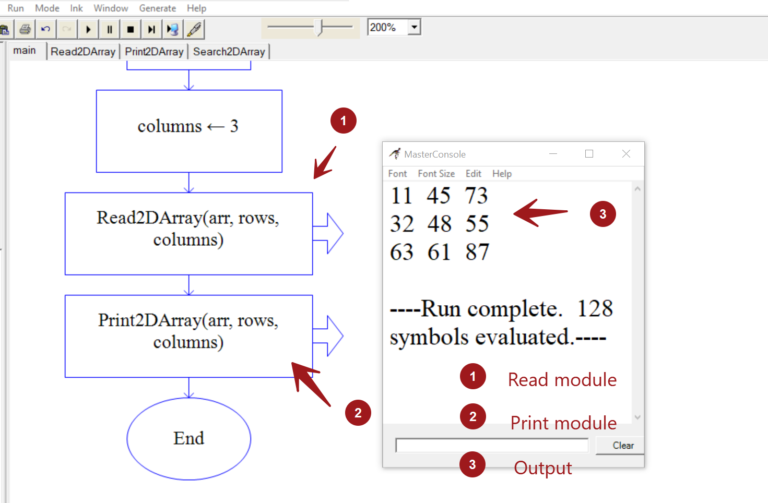Viewport: 768px width, 503px height.
Task: Switch to the Print2DArray tab
Action: [x=153, y=52]
